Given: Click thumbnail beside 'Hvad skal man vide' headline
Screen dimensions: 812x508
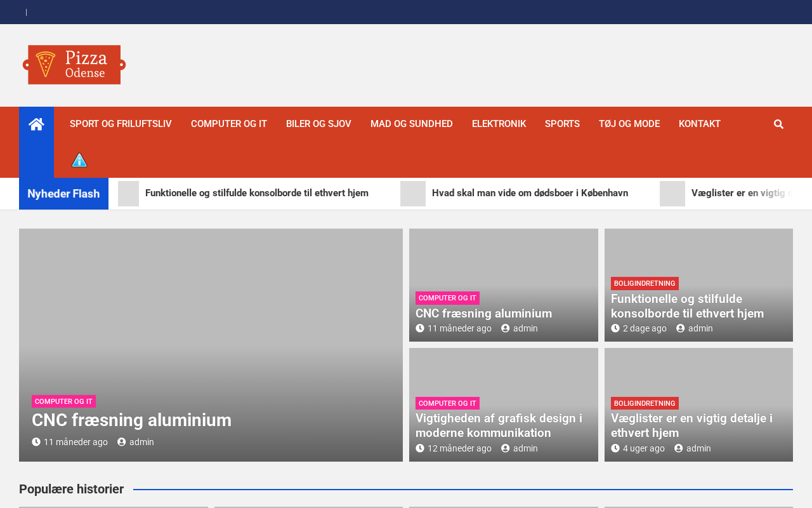Looking at the screenshot, I should point(413,194).
